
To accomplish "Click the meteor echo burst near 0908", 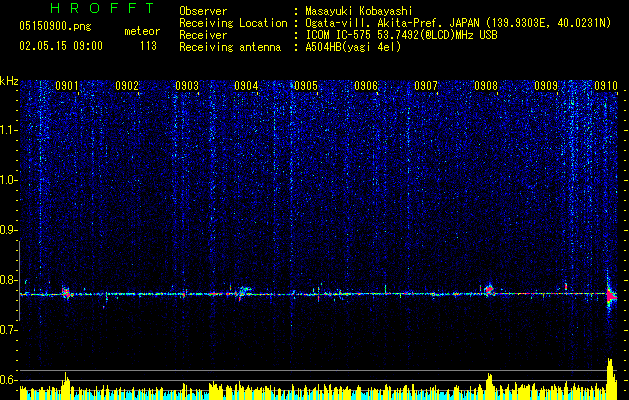I will pyautogui.click(x=489, y=290).
